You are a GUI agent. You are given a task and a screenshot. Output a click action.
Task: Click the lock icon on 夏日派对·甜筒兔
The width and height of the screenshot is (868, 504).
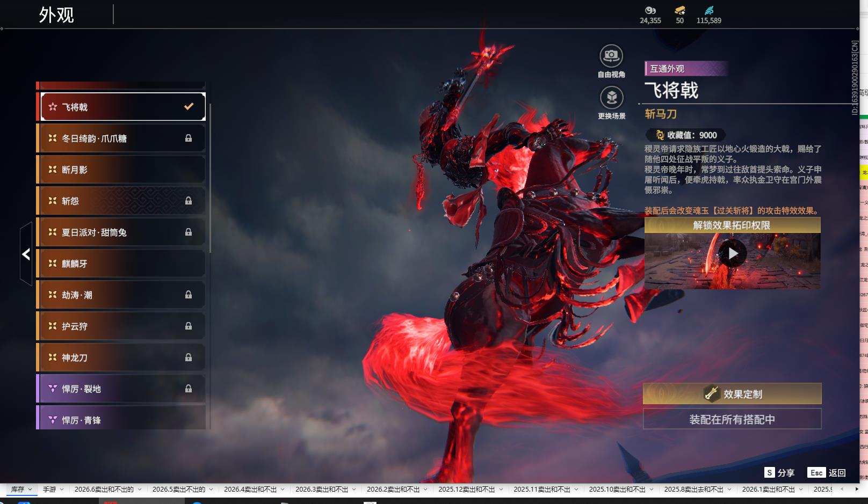click(x=189, y=232)
